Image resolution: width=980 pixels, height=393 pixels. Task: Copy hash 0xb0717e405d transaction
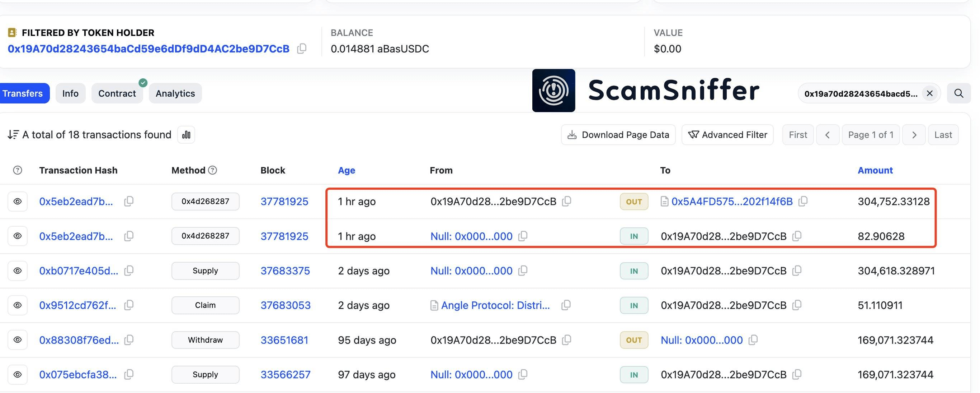point(129,271)
